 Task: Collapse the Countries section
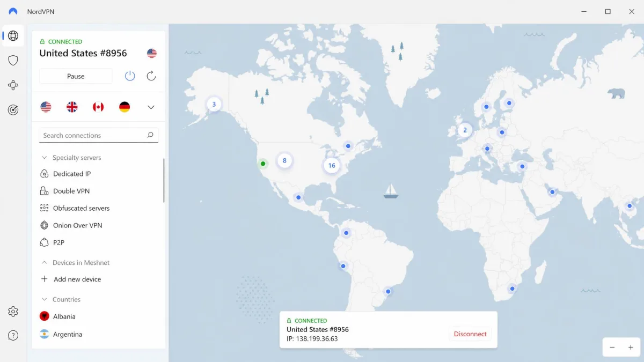tap(45, 299)
